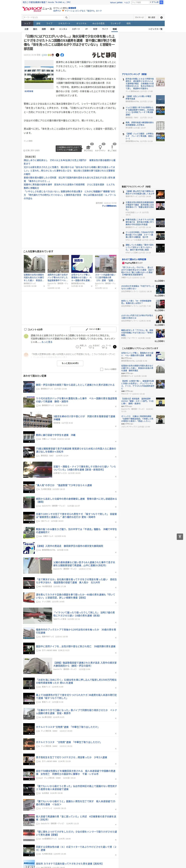
Task: Open the 湖西市 recommended article thumbnail
Action: (82, 264)
